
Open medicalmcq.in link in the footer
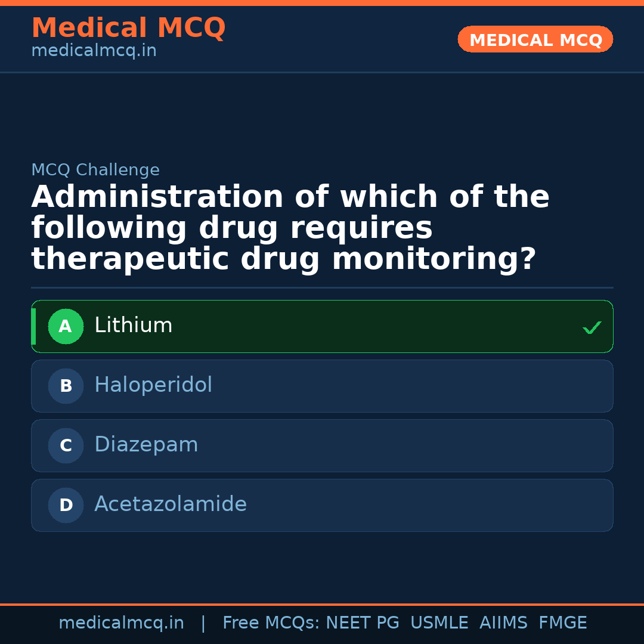tap(121, 623)
